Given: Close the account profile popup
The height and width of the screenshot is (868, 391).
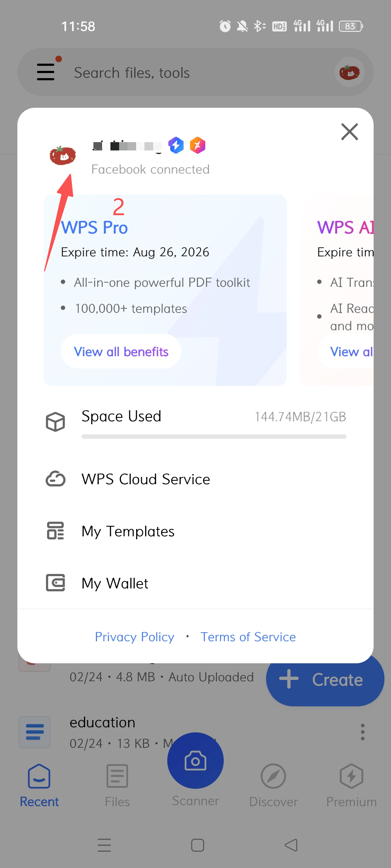Looking at the screenshot, I should point(349,132).
